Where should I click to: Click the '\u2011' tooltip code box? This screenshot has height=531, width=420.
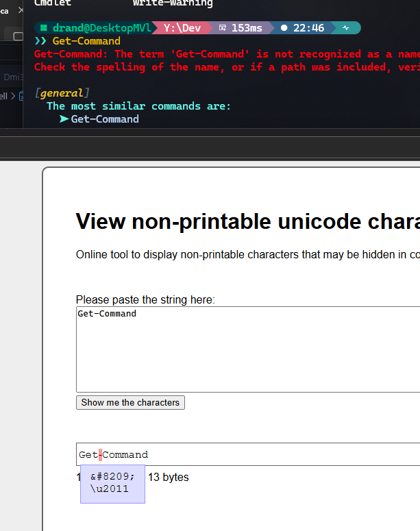tap(112, 484)
